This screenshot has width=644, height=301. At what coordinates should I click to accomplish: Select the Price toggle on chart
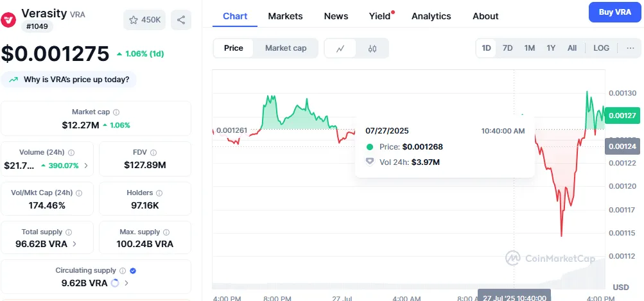tap(234, 48)
